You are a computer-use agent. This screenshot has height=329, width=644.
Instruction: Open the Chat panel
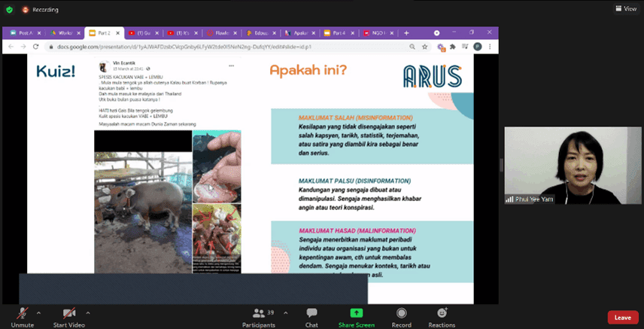pyautogui.click(x=311, y=318)
